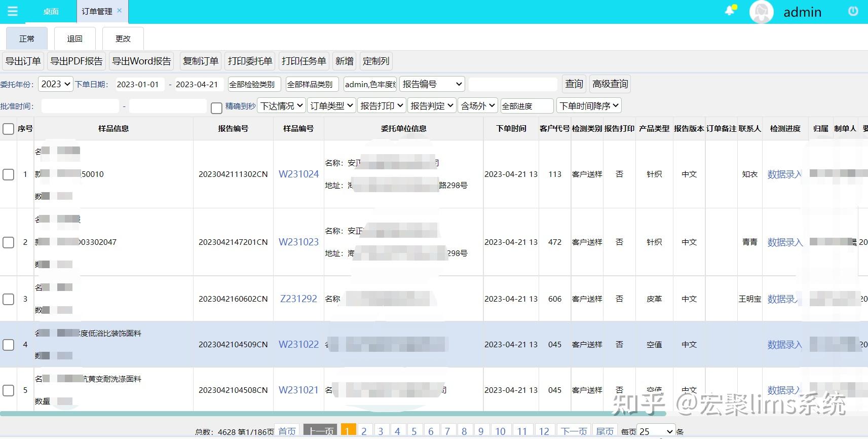Click the end date field 2023-04-21
Screen dimensions: 868x439
click(198, 84)
